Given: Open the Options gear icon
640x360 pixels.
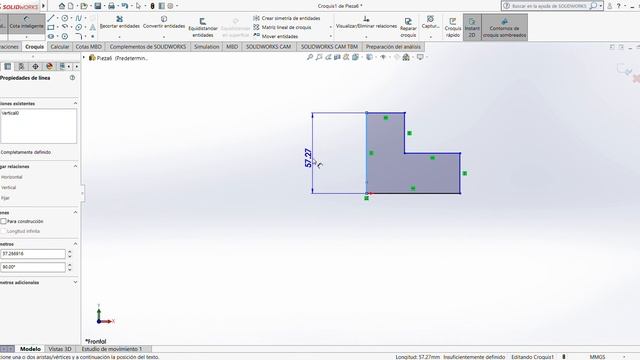Looking at the screenshot, I should [171, 6].
